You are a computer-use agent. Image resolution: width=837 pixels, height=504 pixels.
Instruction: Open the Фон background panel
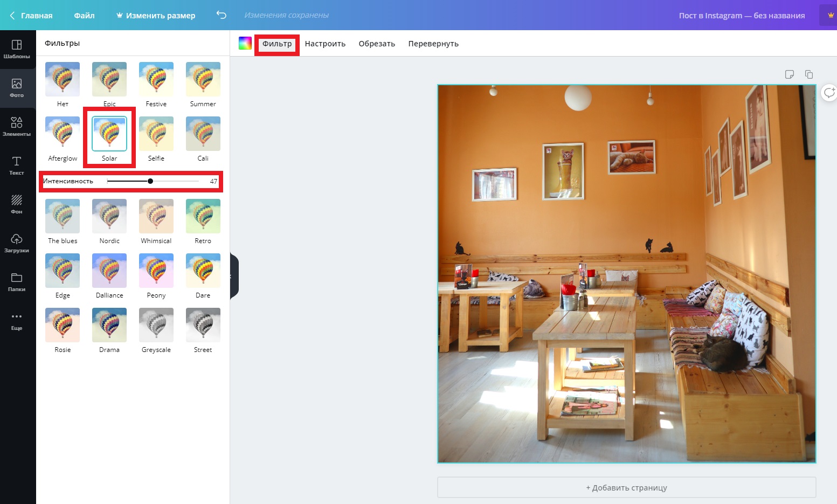17,204
